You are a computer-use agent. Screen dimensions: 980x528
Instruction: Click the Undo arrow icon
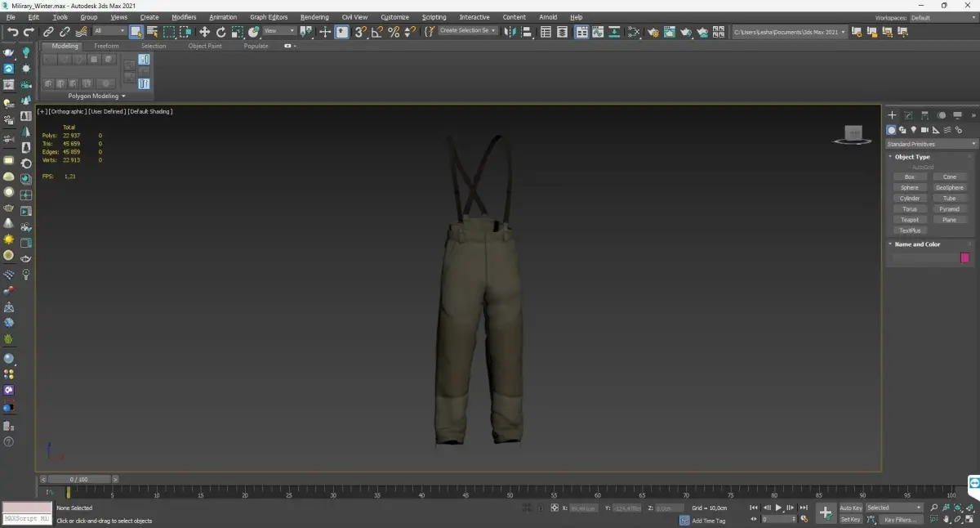point(12,32)
